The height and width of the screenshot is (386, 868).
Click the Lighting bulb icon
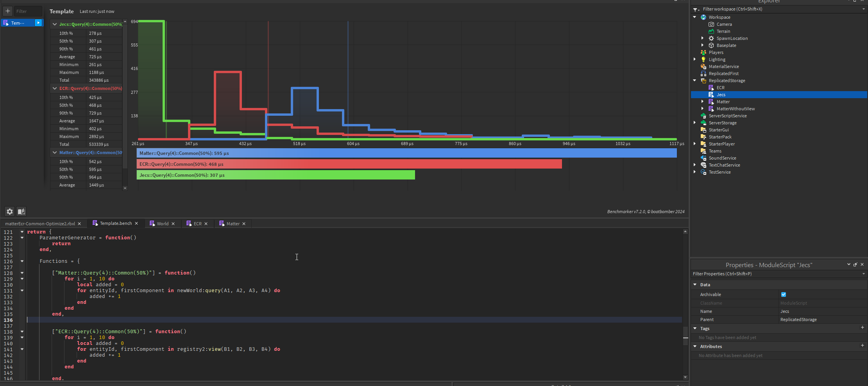703,59
